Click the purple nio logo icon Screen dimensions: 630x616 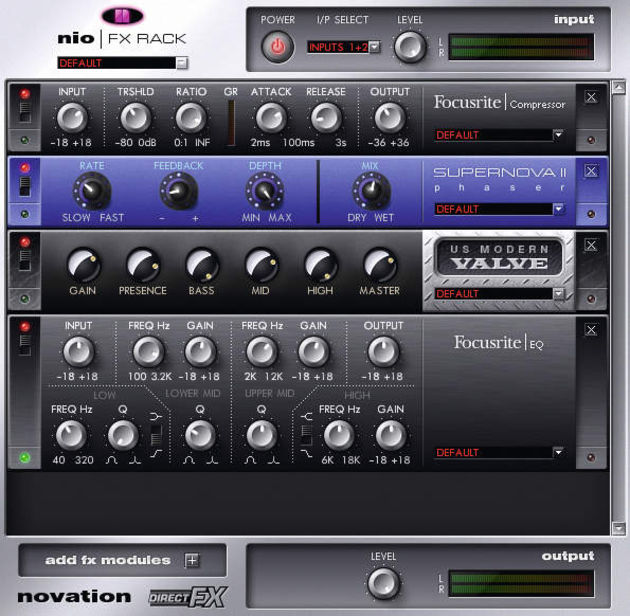pyautogui.click(x=123, y=16)
